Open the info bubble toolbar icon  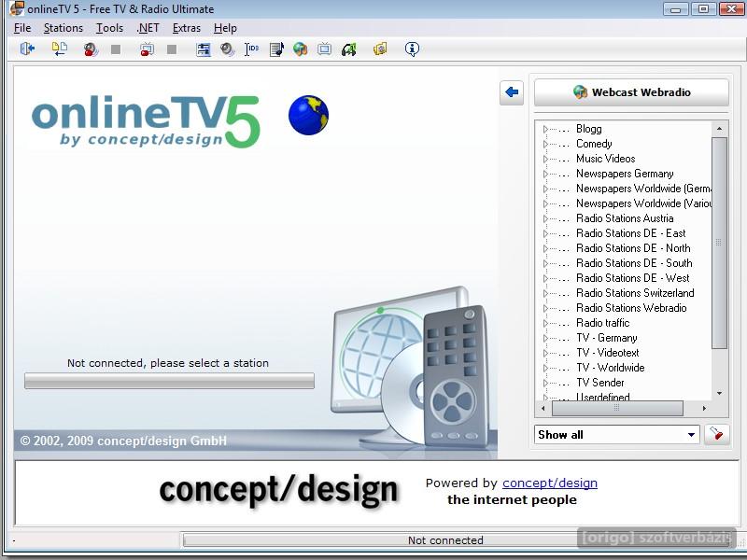tap(412, 49)
